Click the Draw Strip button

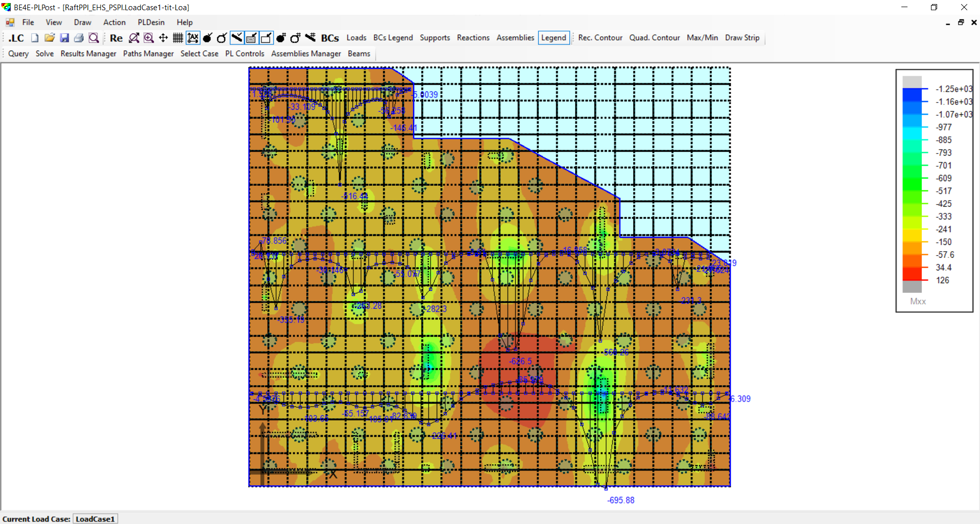742,38
